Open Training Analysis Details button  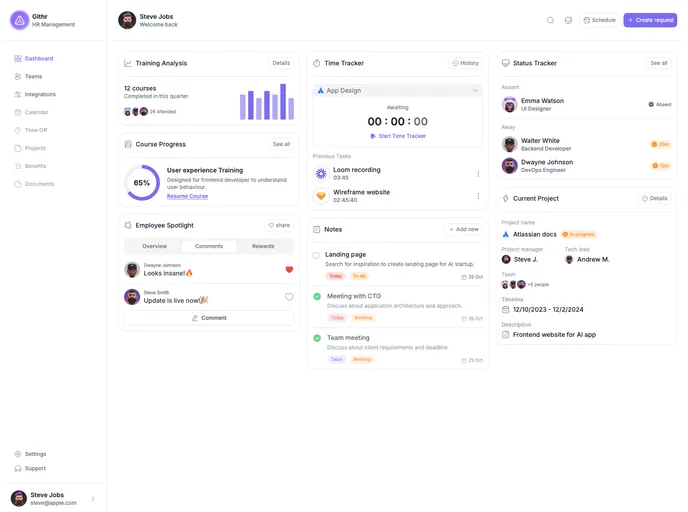pyautogui.click(x=281, y=63)
